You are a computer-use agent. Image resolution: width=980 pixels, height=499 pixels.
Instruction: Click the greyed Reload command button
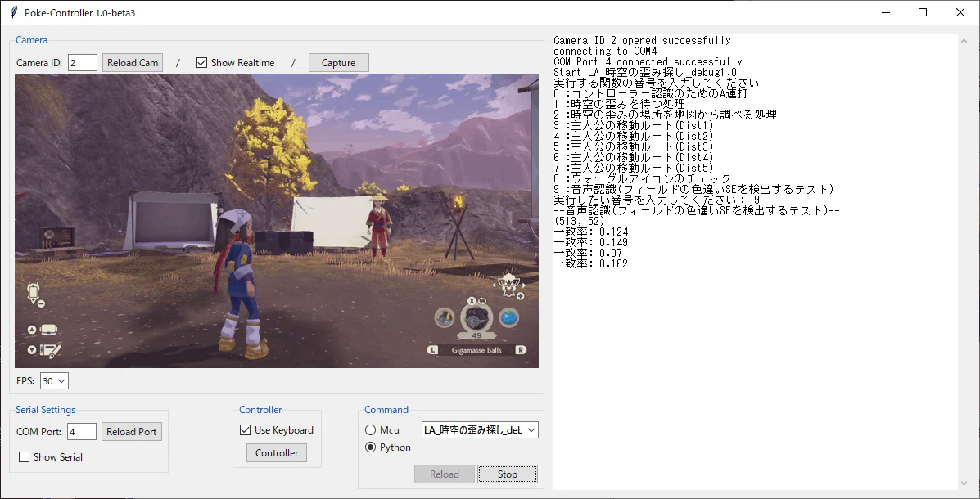(x=445, y=474)
